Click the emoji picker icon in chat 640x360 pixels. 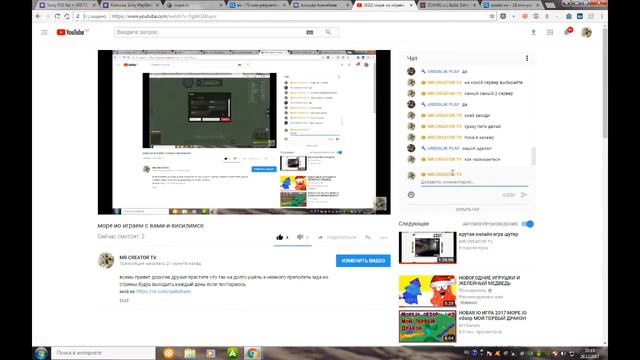[411, 195]
